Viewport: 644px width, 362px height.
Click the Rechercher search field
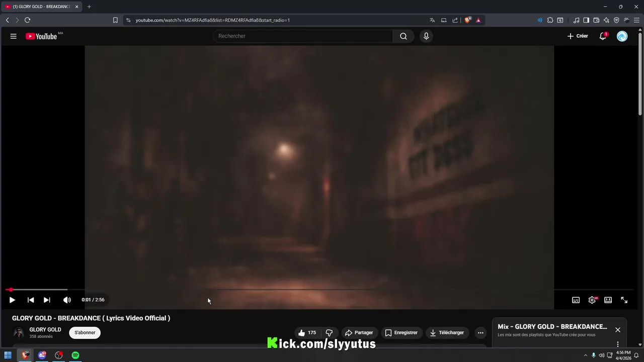(x=303, y=36)
